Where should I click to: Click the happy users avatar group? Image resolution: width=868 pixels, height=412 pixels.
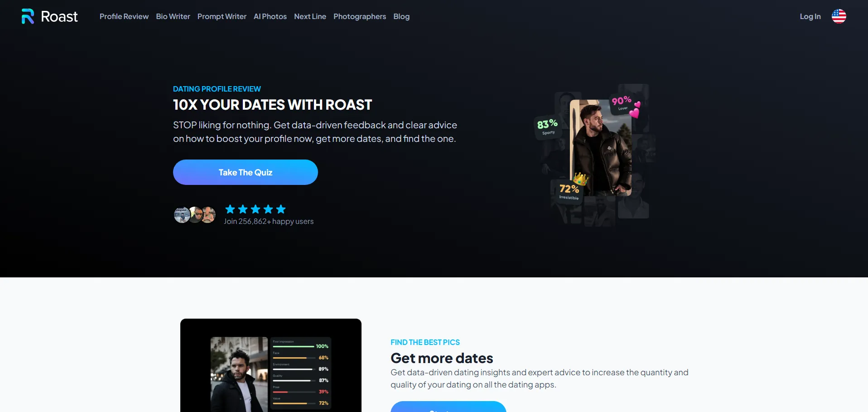[x=195, y=215]
